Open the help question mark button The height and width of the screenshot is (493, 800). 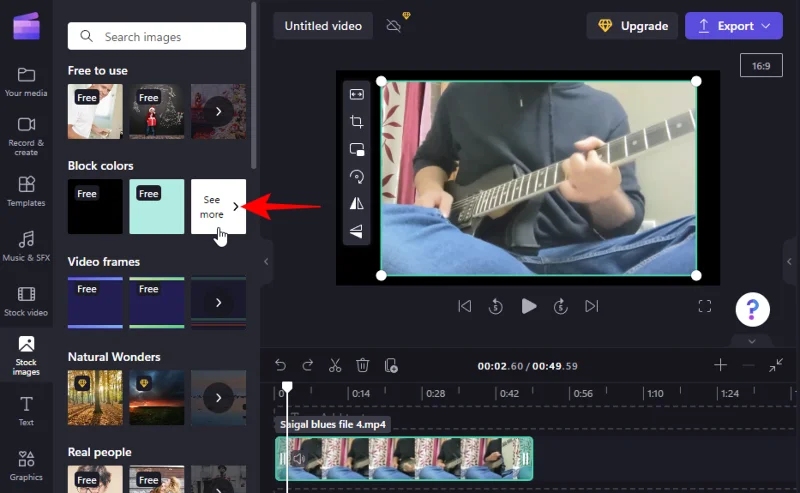click(753, 309)
